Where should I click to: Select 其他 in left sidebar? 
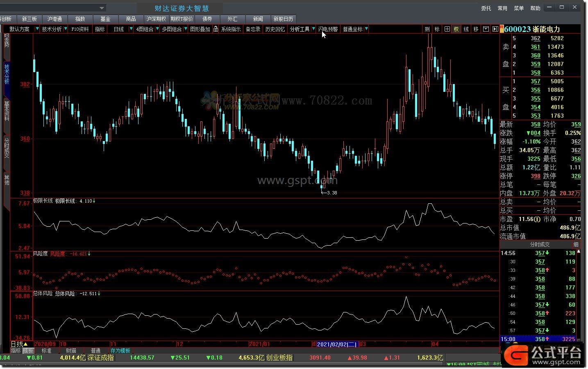click(7, 180)
